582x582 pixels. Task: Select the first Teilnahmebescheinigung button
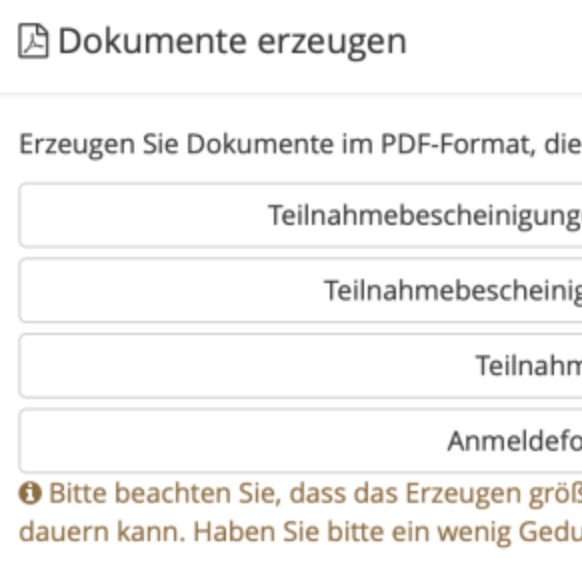click(x=300, y=215)
